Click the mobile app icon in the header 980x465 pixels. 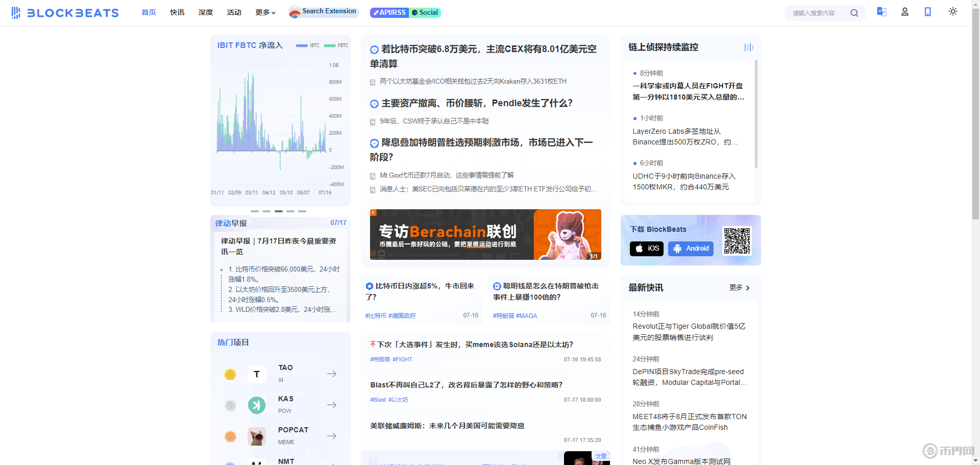pyautogui.click(x=928, y=11)
